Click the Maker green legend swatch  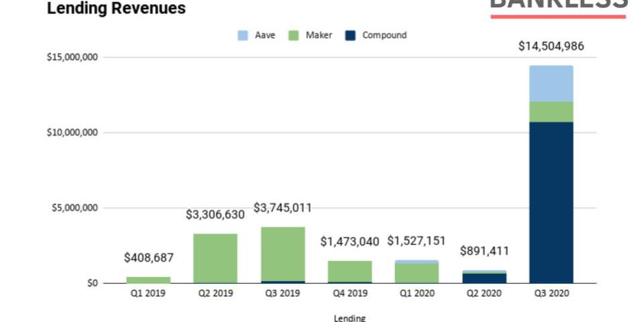293,36
